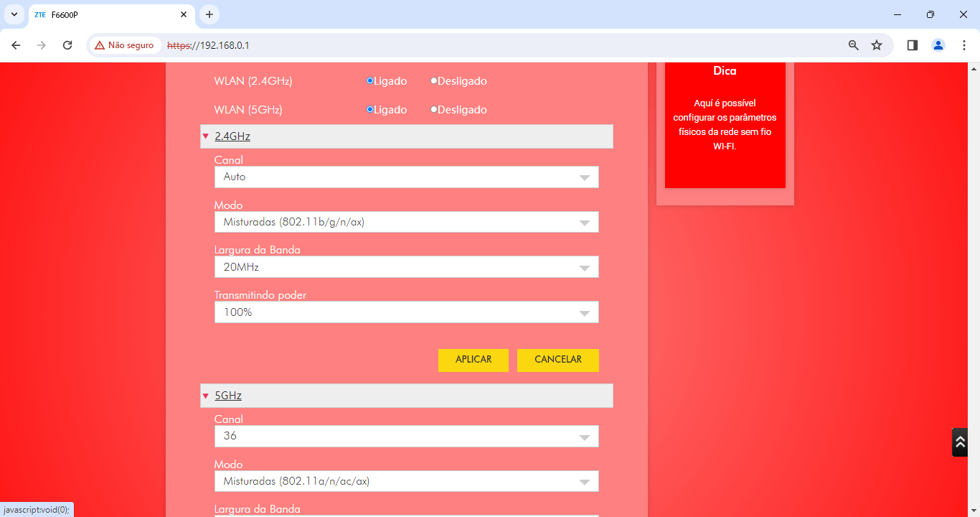The image size is (980, 517).
Task: Click the CANCELAR button
Action: pyautogui.click(x=558, y=360)
